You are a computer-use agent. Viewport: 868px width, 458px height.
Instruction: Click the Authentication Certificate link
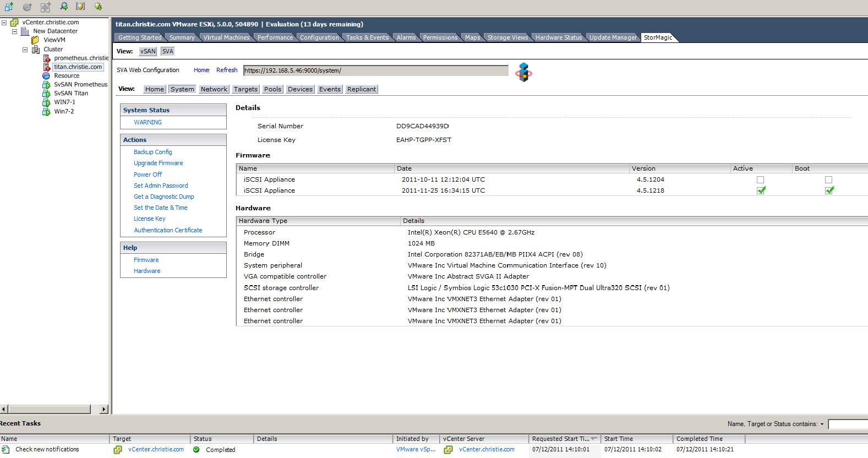point(168,230)
